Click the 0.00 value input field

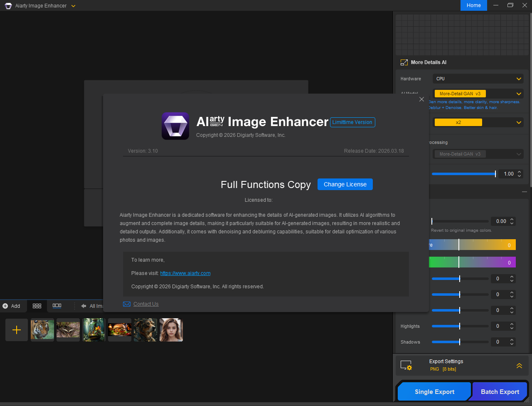(x=500, y=221)
